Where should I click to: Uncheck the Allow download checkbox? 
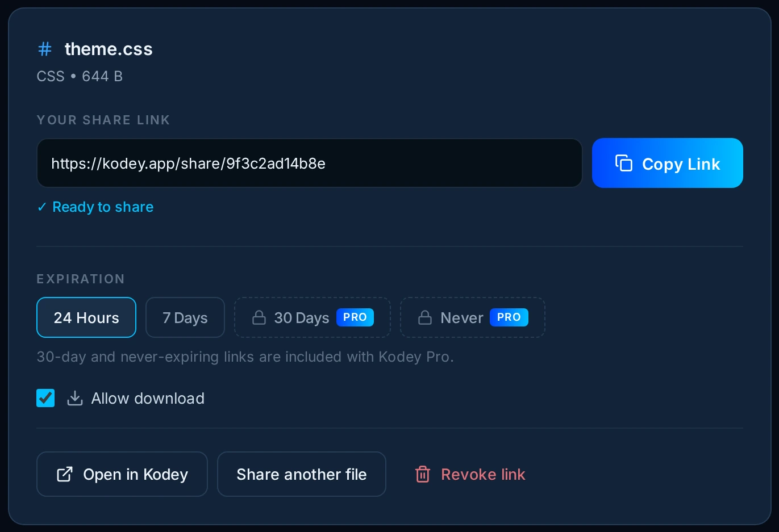[x=45, y=398]
